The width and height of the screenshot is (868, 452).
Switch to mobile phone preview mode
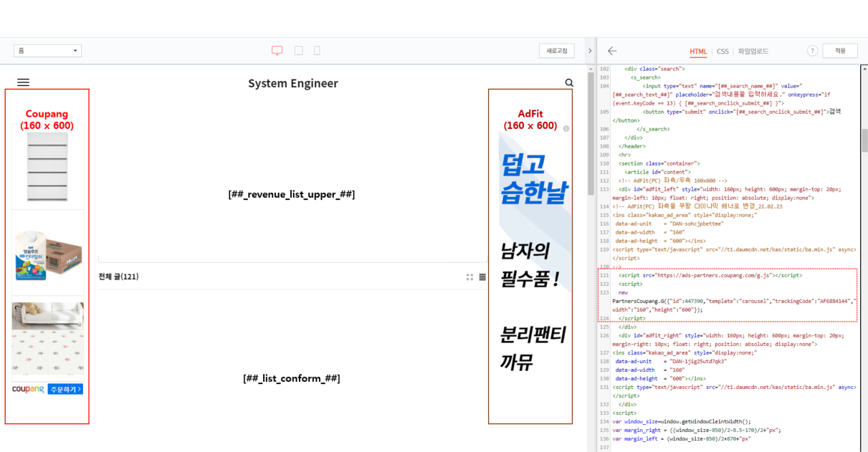pyautogui.click(x=317, y=51)
